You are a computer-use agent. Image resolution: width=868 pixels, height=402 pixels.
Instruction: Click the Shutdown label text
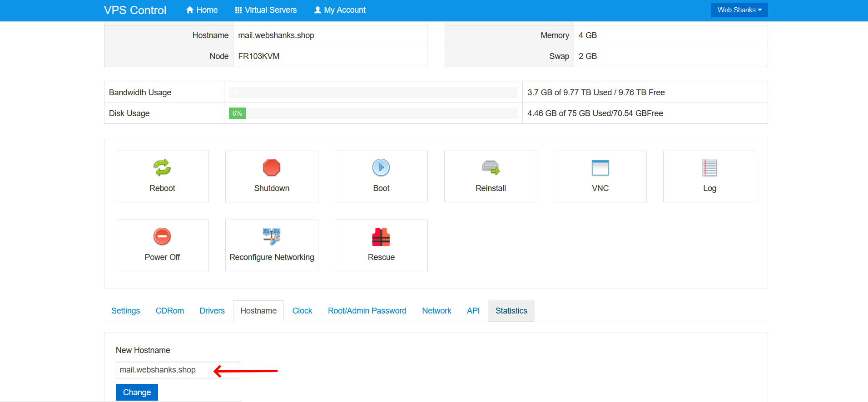(x=272, y=188)
